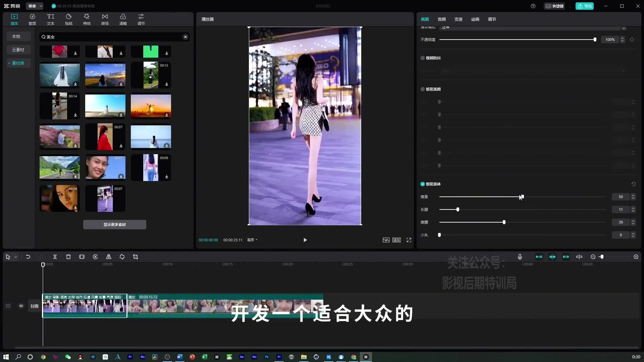Click the delete clip trash icon
Viewport: 644px width, 362px height.
click(x=68, y=257)
